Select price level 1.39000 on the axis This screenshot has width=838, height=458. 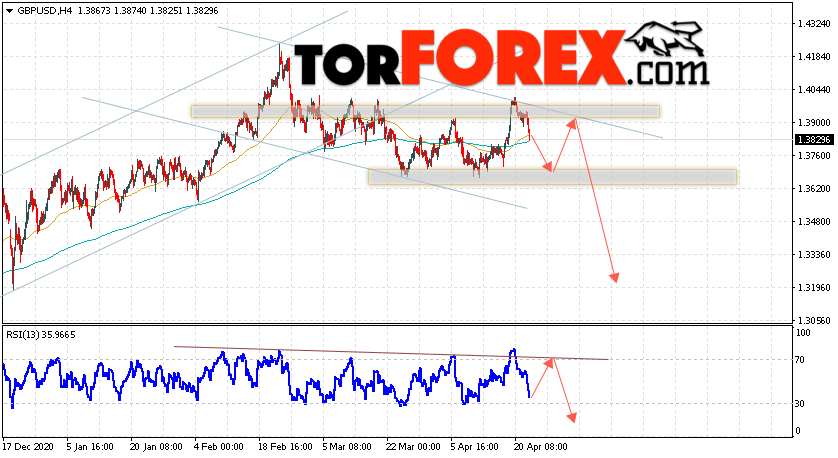pyautogui.click(x=814, y=123)
